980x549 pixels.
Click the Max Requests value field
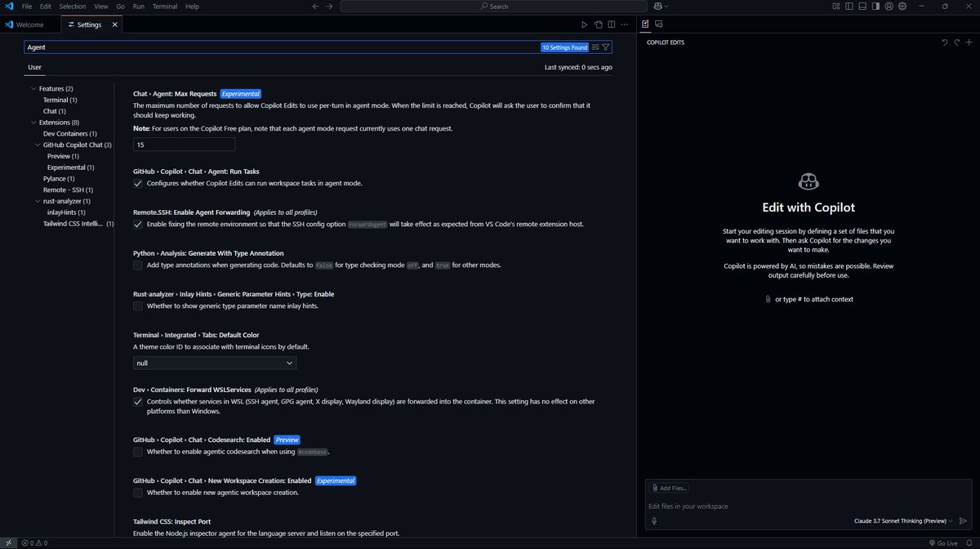click(185, 145)
